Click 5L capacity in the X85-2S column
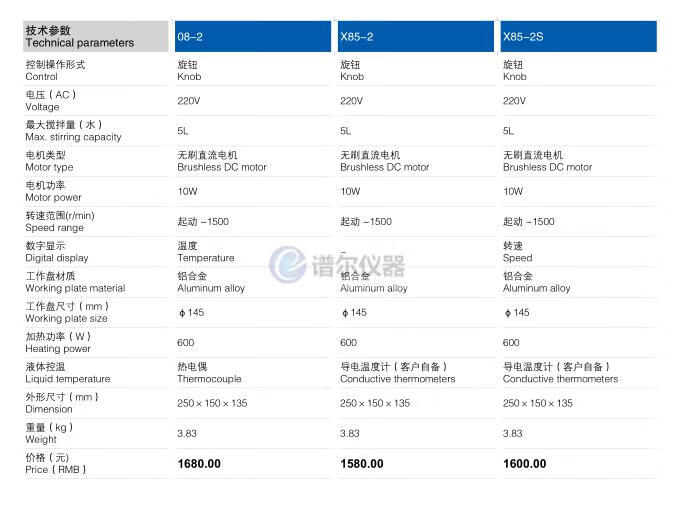The image size is (673, 530). (x=508, y=131)
